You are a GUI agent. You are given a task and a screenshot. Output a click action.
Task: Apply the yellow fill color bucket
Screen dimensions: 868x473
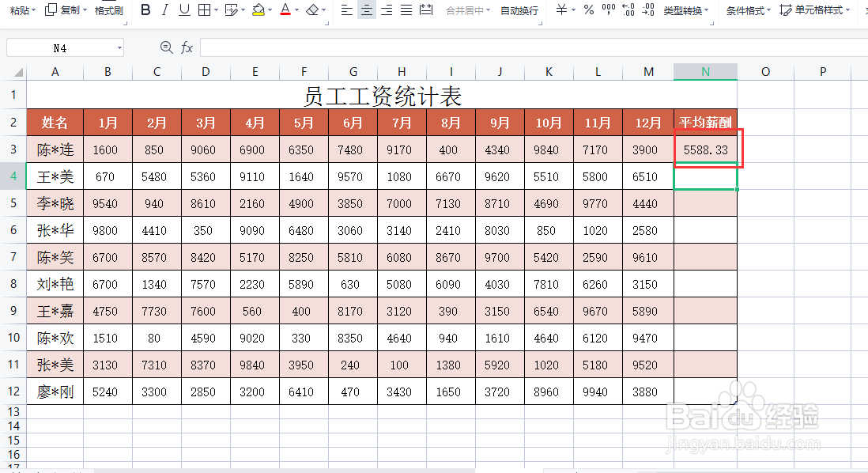[x=258, y=10]
